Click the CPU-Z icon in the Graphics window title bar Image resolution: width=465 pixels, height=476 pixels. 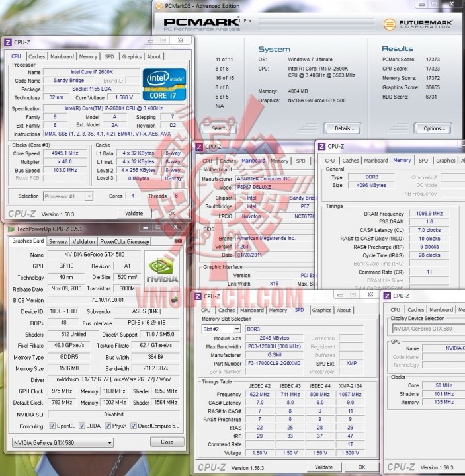click(x=387, y=296)
